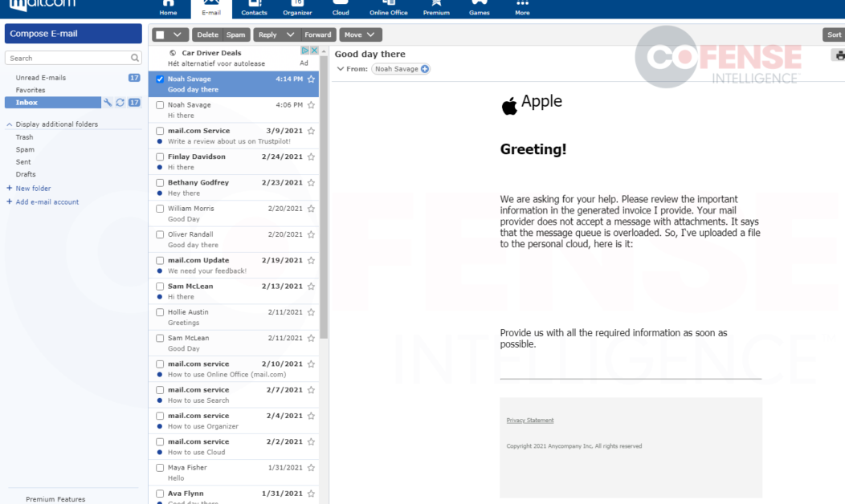Star the Oliver Randall email
The image size is (845, 504).
(x=311, y=234)
